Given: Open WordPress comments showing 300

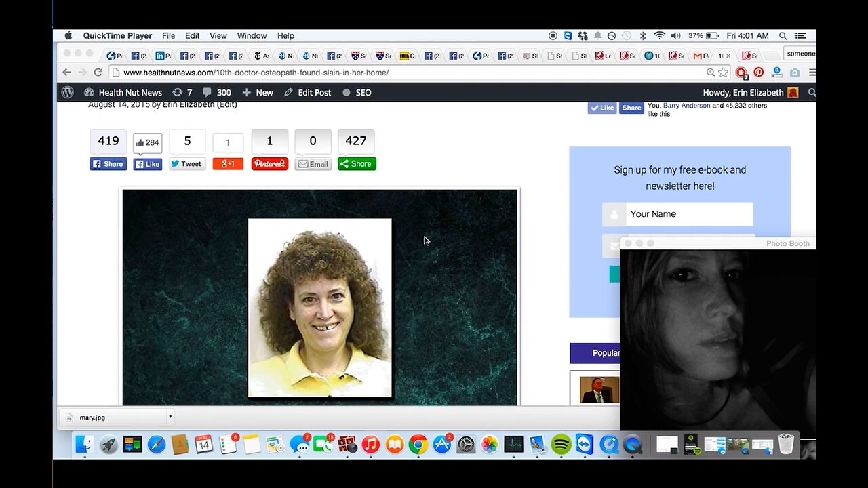Looking at the screenshot, I should coord(217,92).
